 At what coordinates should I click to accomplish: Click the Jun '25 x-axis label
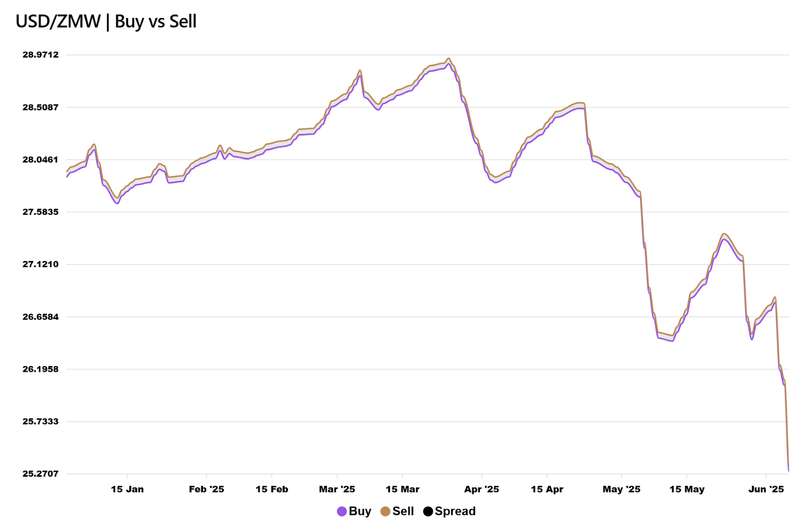(766, 489)
